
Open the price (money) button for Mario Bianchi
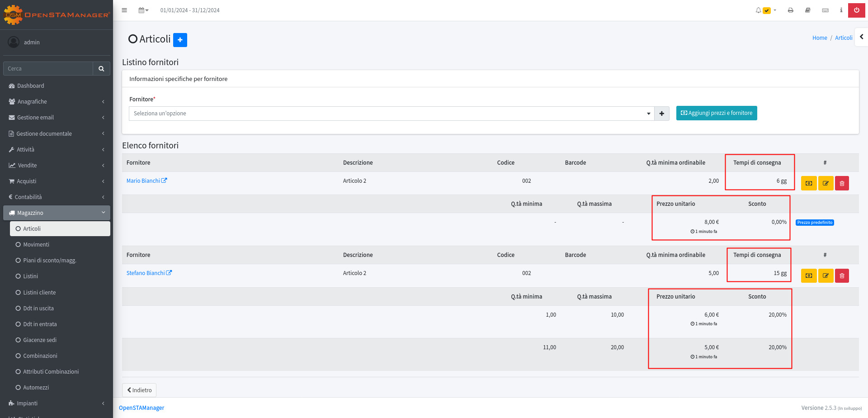tap(809, 183)
